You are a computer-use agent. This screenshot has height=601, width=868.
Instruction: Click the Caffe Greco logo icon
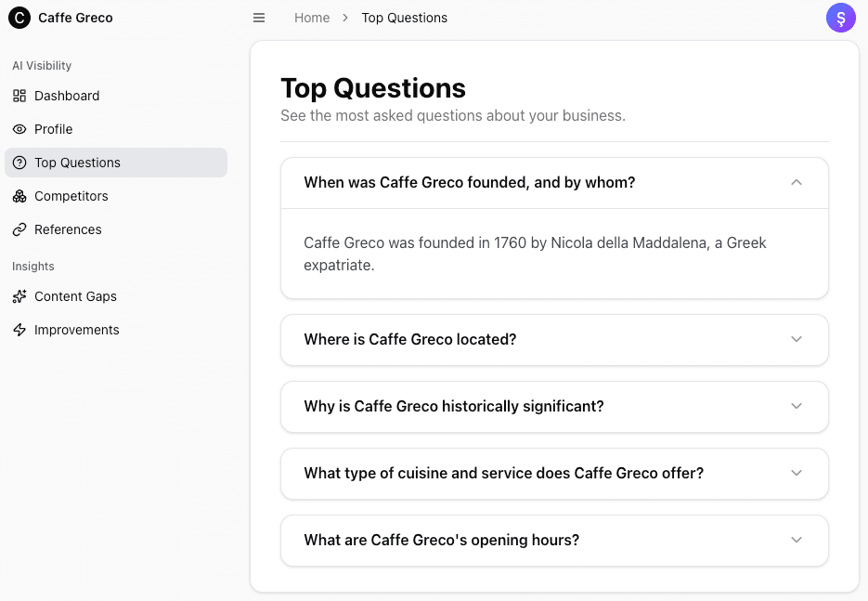[19, 18]
